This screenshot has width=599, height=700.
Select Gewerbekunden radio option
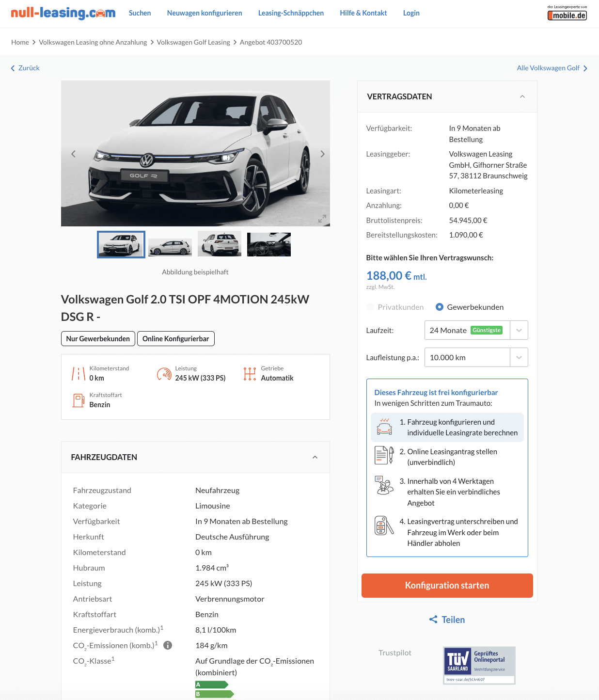pyautogui.click(x=440, y=307)
